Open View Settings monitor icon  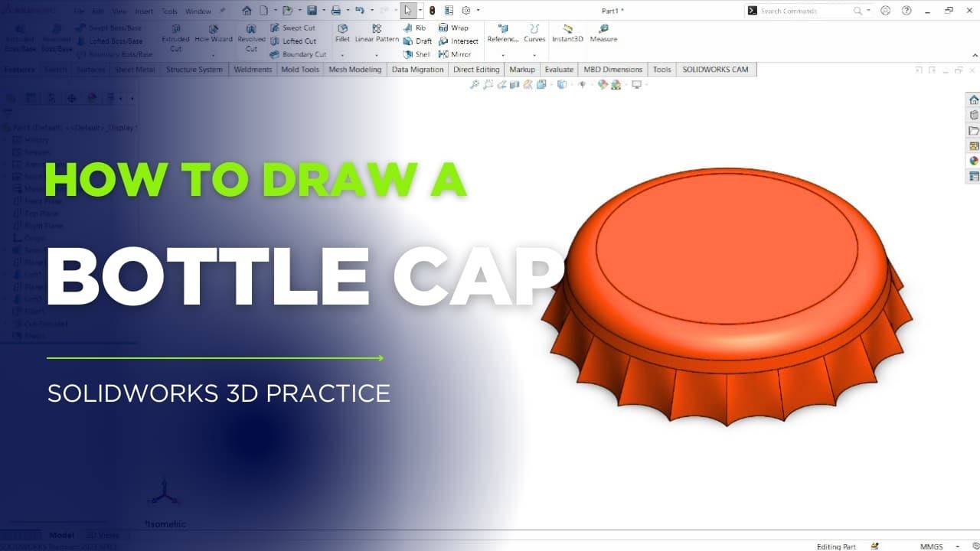pyautogui.click(x=635, y=84)
